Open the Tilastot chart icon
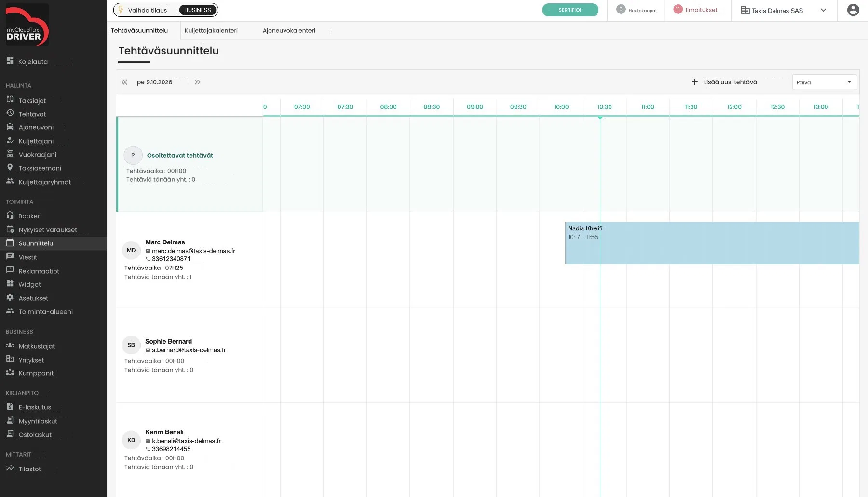868x497 pixels. click(10, 468)
